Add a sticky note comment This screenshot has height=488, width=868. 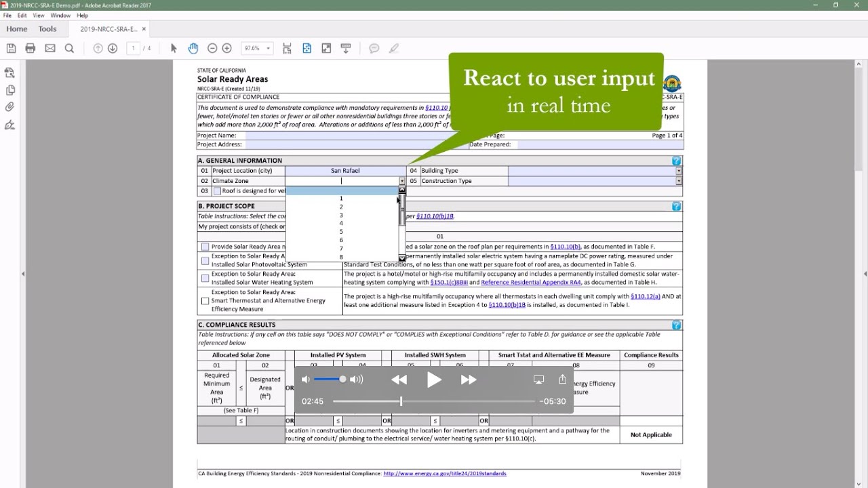[374, 48]
